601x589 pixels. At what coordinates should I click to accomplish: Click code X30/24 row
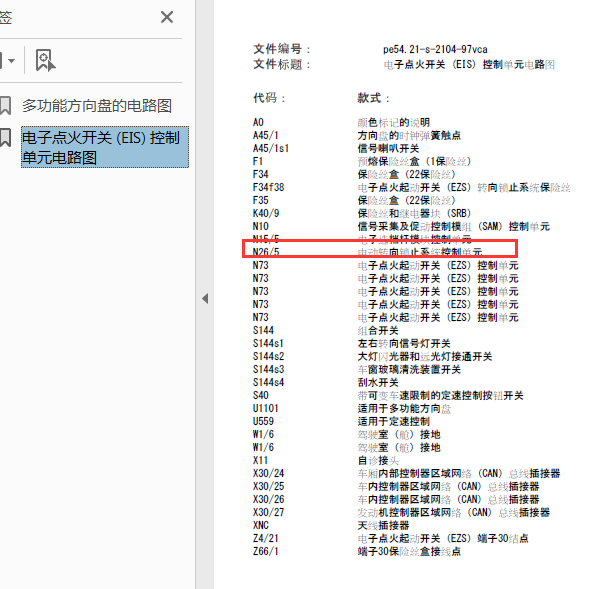[406, 474]
